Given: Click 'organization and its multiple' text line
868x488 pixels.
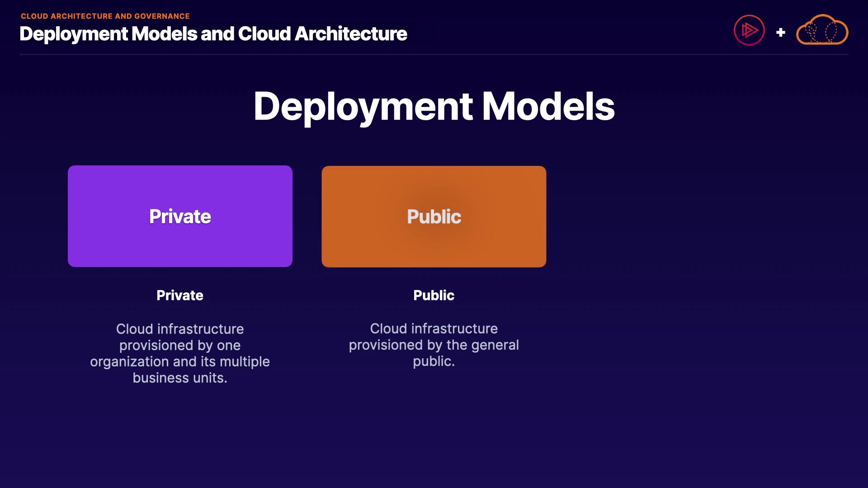Looking at the screenshot, I should (x=180, y=361).
